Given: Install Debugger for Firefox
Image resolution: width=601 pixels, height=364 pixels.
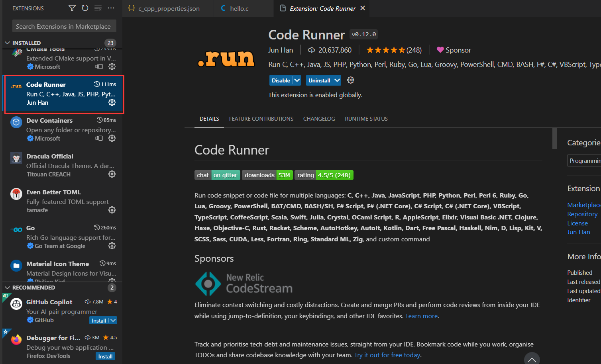Looking at the screenshot, I should [x=106, y=356].
